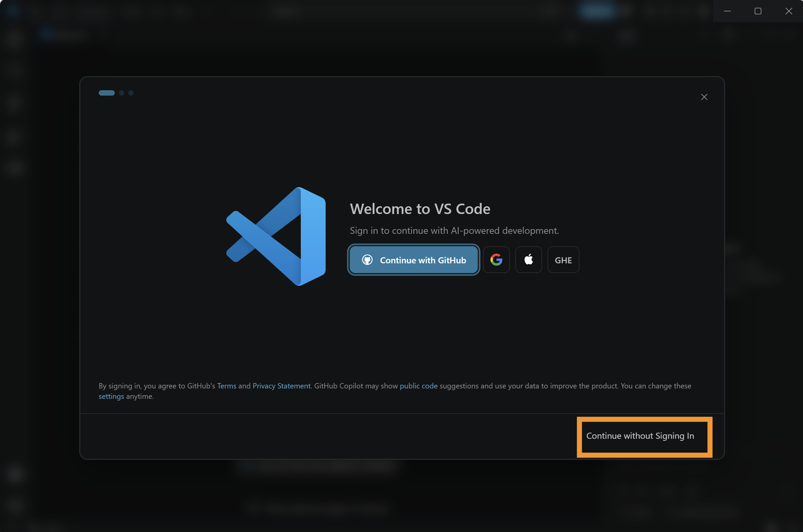The height and width of the screenshot is (532, 803).
Task: Minimize the VS Code window
Action: tap(727, 11)
